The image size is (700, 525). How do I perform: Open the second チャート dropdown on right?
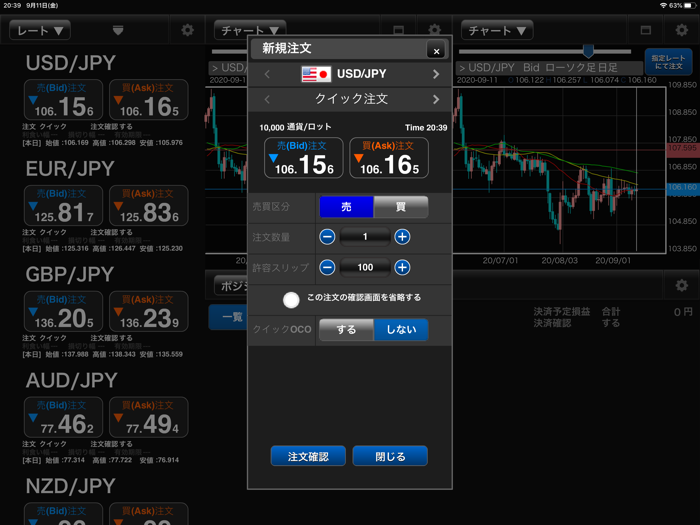(x=497, y=31)
